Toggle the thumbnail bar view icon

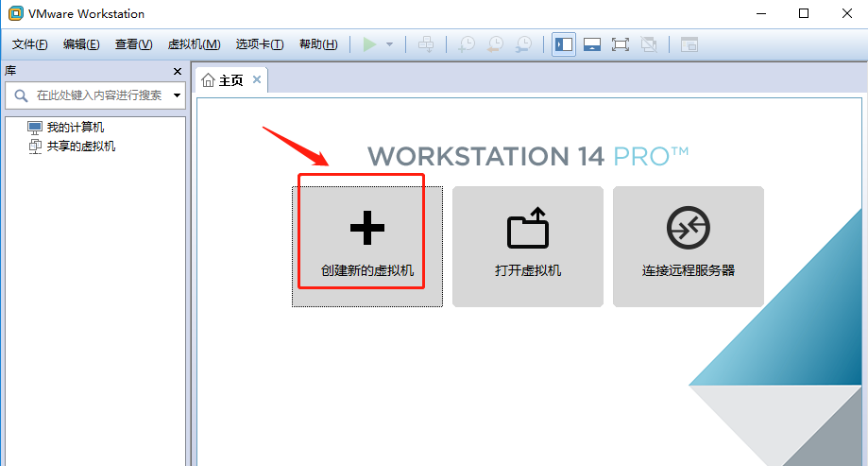pyautogui.click(x=592, y=44)
